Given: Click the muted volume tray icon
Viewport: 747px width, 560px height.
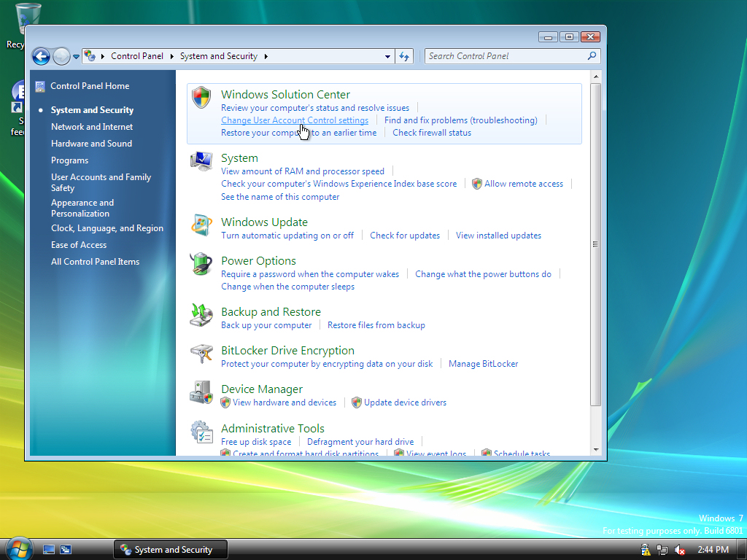Looking at the screenshot, I should pos(679,550).
